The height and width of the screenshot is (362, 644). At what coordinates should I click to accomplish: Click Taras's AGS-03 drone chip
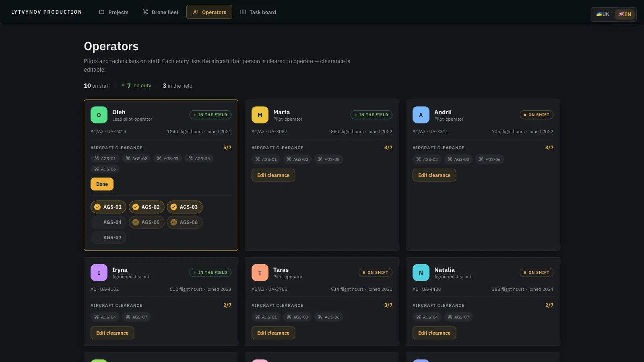297,317
